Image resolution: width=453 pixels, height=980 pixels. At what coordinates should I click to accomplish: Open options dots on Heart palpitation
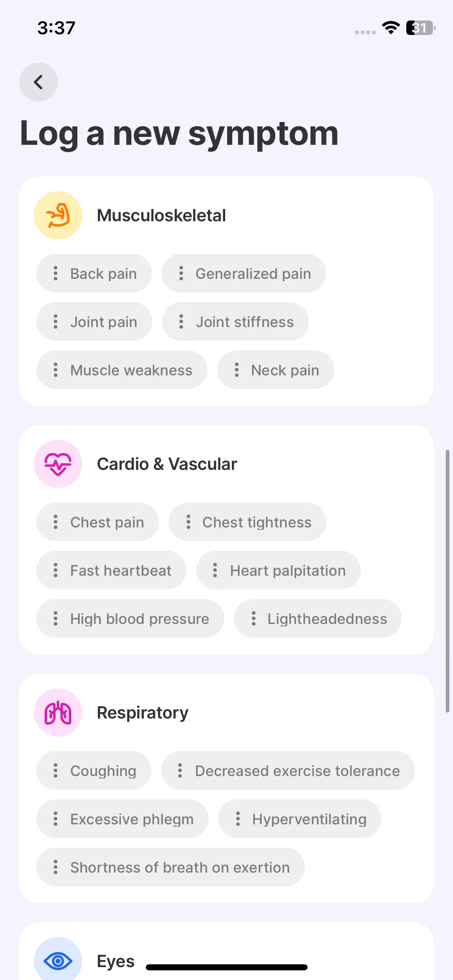pos(215,570)
